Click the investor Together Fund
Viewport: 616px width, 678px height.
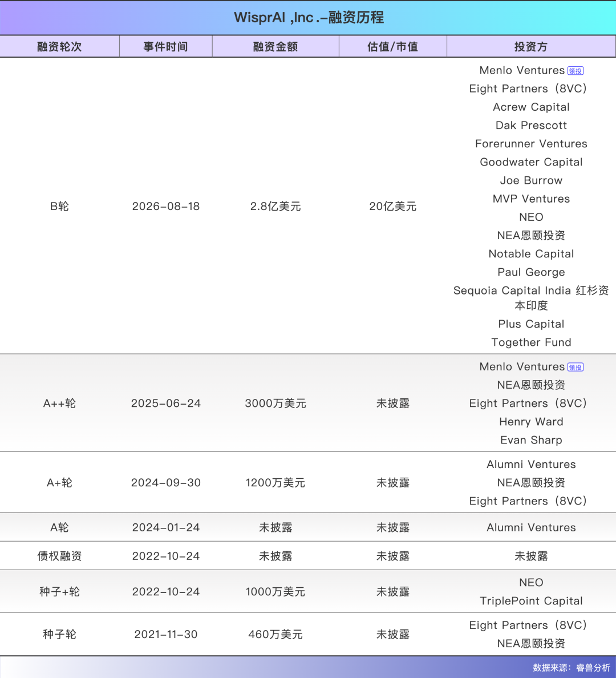[x=531, y=342]
